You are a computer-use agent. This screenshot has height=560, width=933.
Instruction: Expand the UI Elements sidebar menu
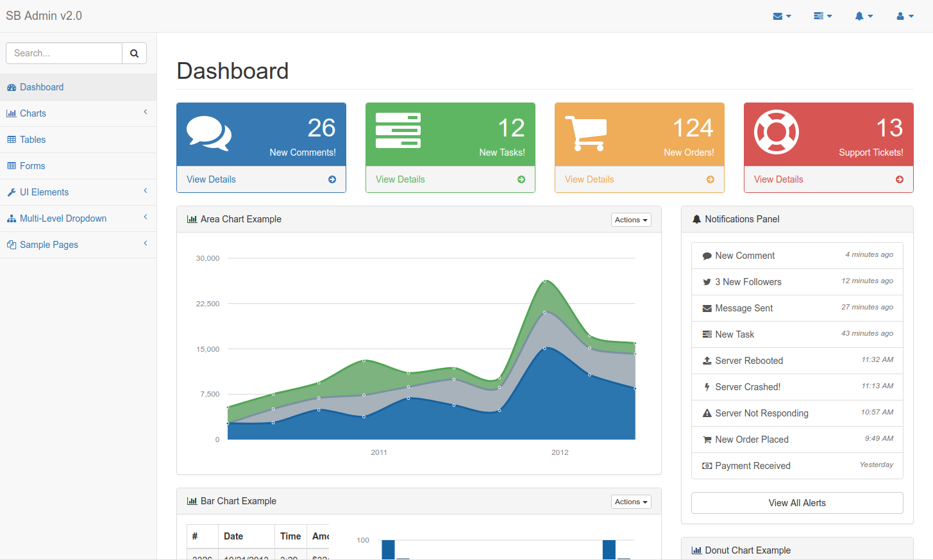tap(78, 192)
